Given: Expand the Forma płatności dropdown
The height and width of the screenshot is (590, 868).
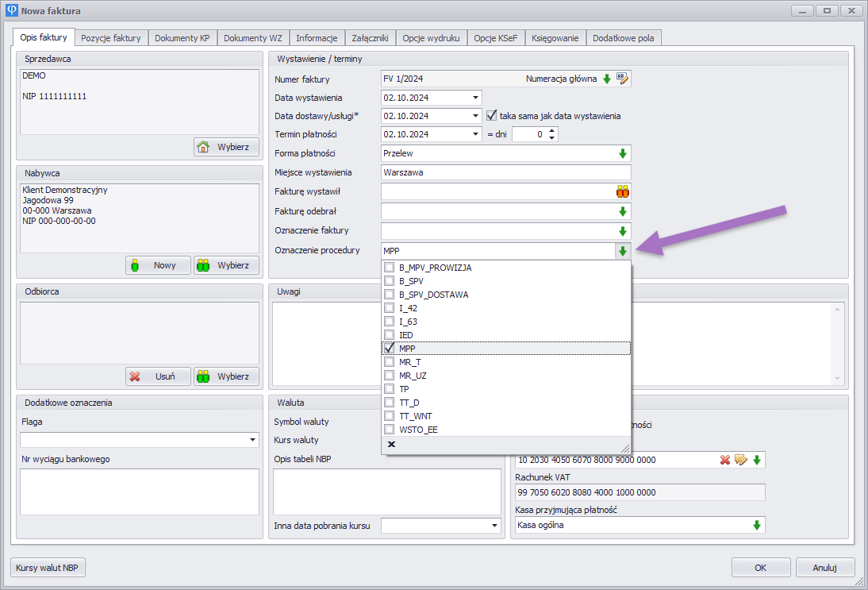Looking at the screenshot, I should (x=623, y=153).
